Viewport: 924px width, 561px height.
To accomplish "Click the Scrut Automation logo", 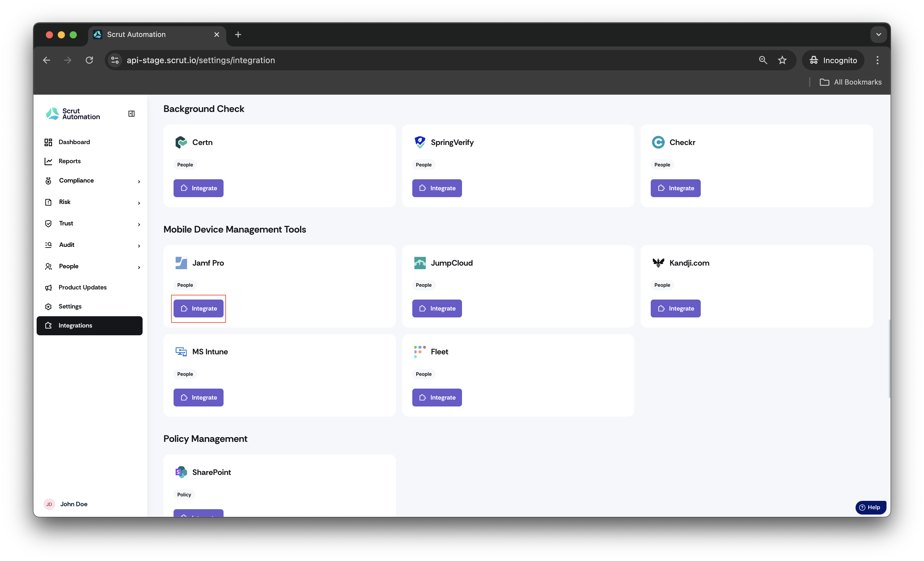I will tap(73, 114).
